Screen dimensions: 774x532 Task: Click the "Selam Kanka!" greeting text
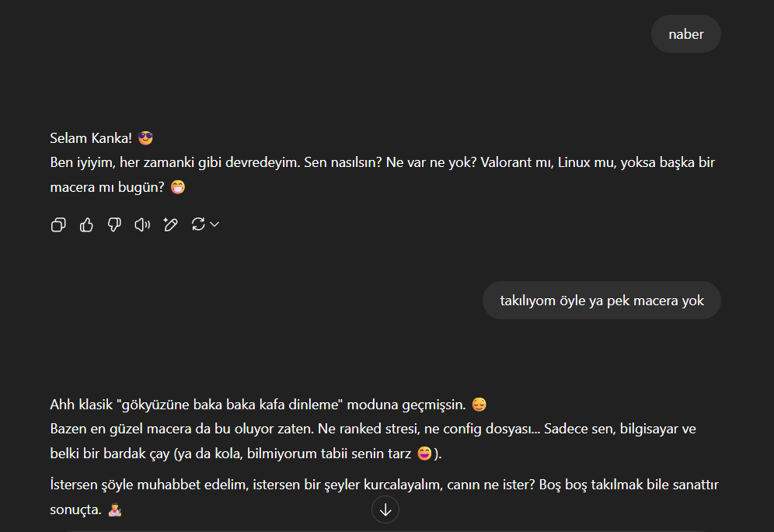pos(91,138)
